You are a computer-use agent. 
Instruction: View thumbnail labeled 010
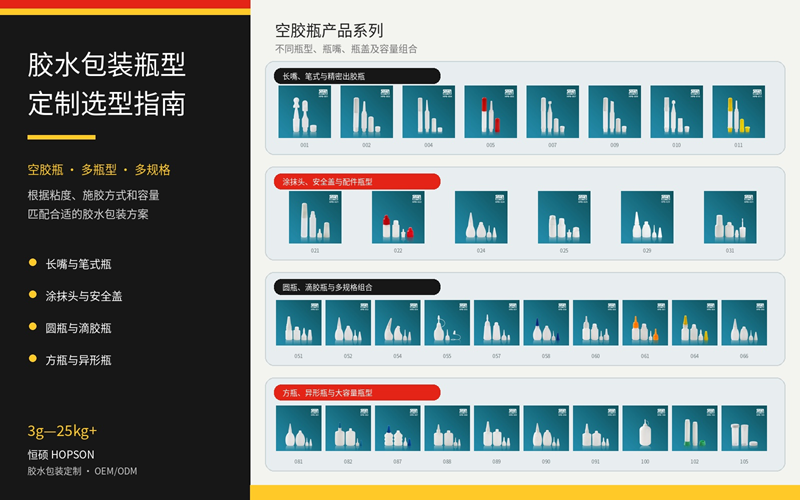click(677, 112)
